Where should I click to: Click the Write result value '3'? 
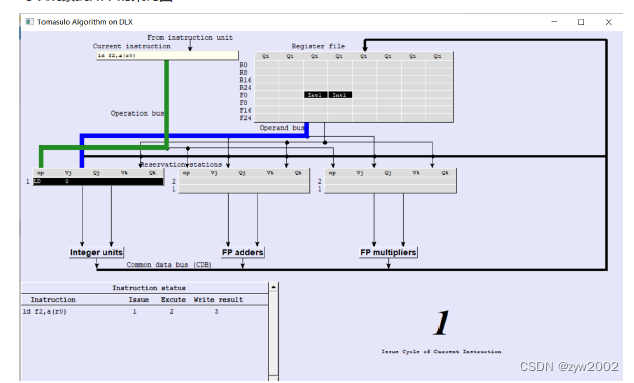[x=216, y=312]
